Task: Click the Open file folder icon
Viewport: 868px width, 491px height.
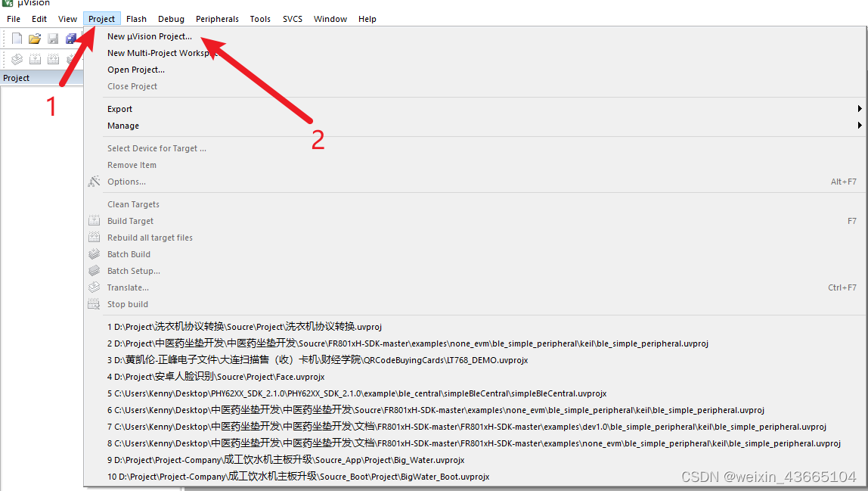Action: [x=35, y=39]
